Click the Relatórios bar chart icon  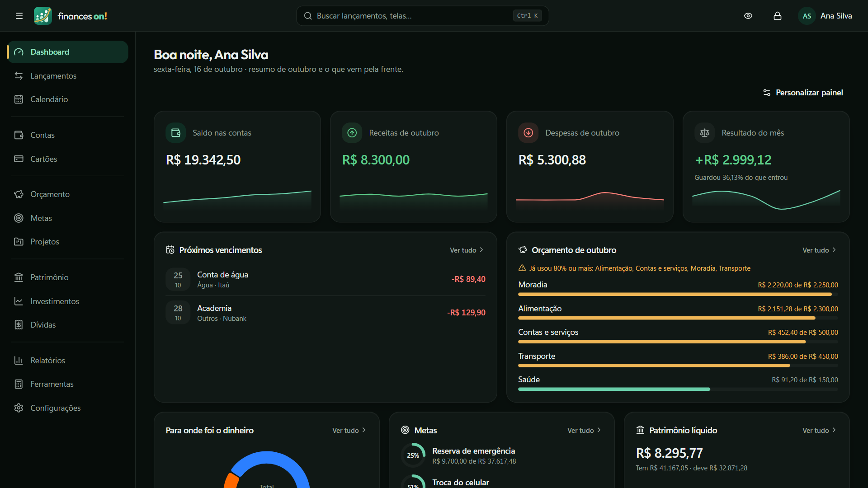tap(19, 361)
